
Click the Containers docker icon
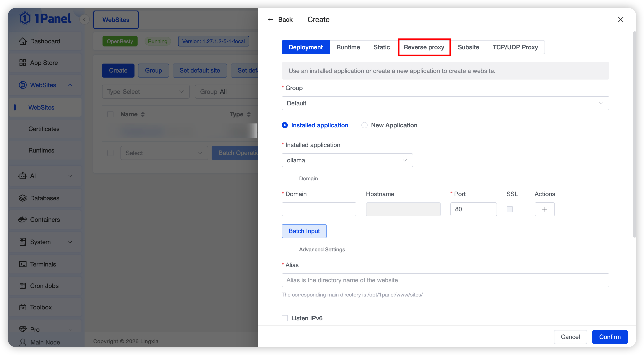click(x=23, y=220)
